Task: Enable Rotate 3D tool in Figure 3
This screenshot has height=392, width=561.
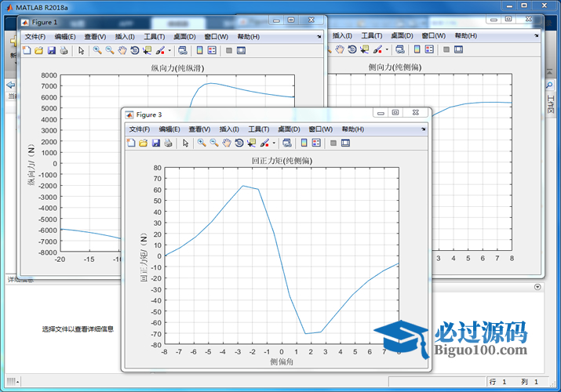Action: coord(239,143)
